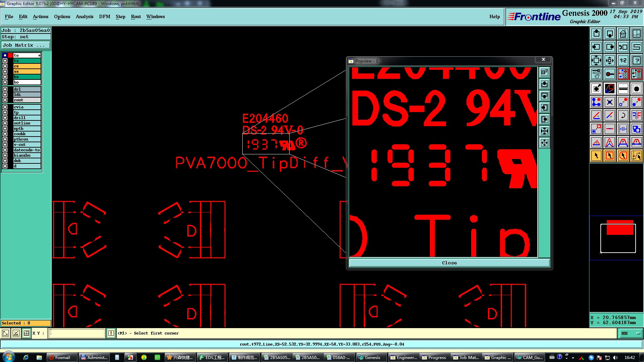Toggle display of layer 'outline'
This screenshot has width=644, height=362.
coord(5,123)
